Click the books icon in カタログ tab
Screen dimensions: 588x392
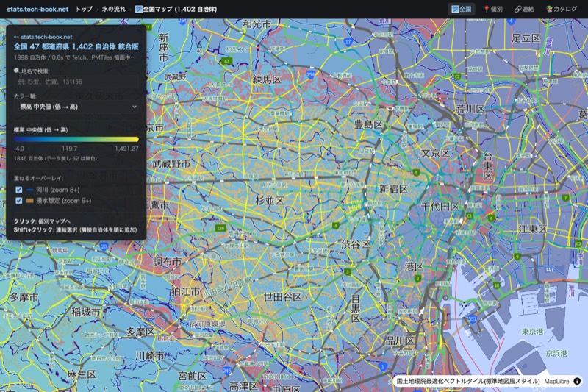(x=549, y=9)
